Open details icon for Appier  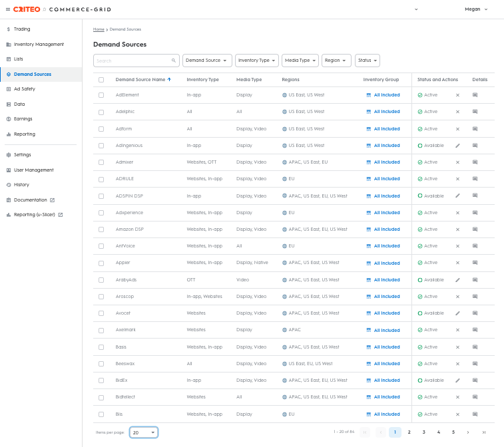click(475, 262)
